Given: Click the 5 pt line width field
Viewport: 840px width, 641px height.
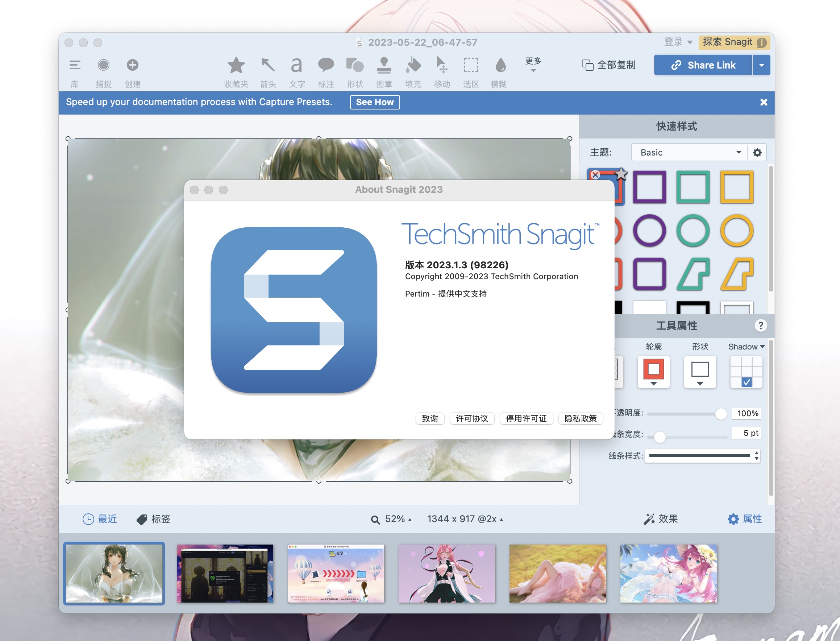Looking at the screenshot, I should [747, 433].
